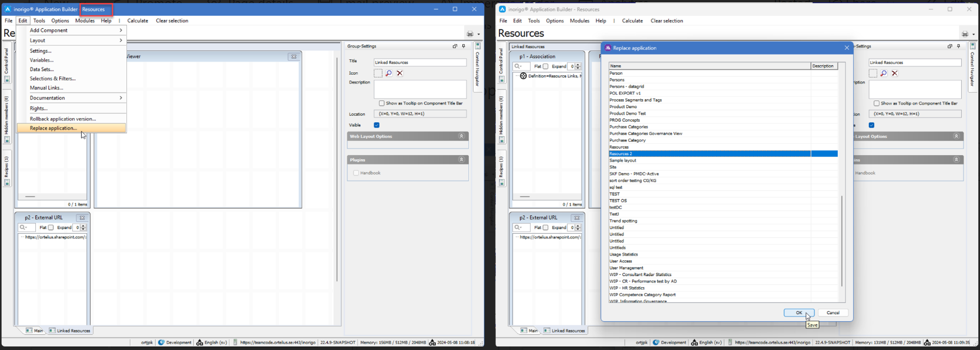Click the Replace application list vertical scrollbar
The image size is (980, 350).
click(x=841, y=241)
